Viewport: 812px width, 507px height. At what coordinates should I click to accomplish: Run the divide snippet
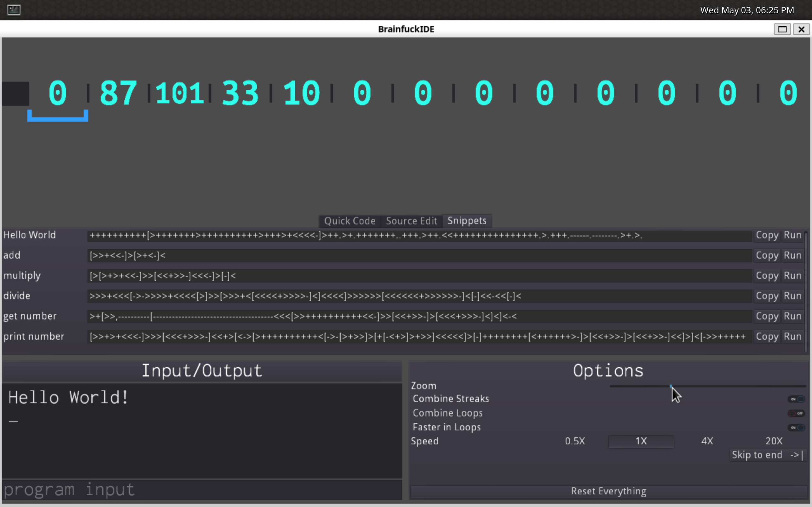[x=792, y=296]
